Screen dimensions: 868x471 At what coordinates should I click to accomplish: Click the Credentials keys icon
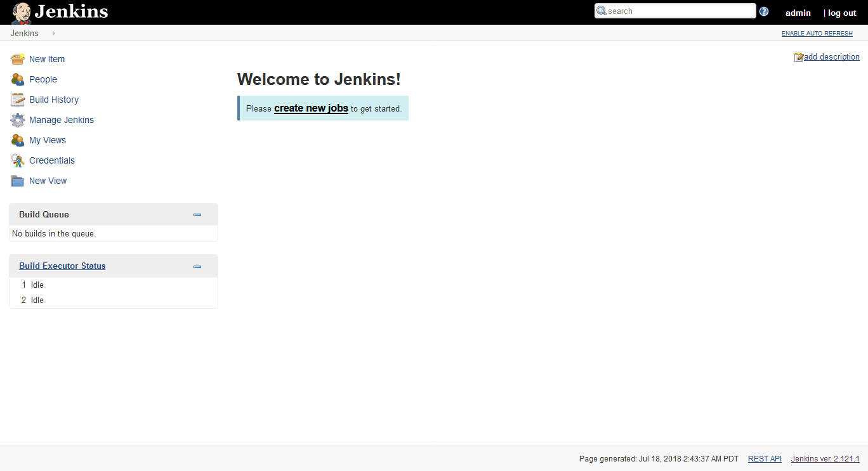pos(18,160)
